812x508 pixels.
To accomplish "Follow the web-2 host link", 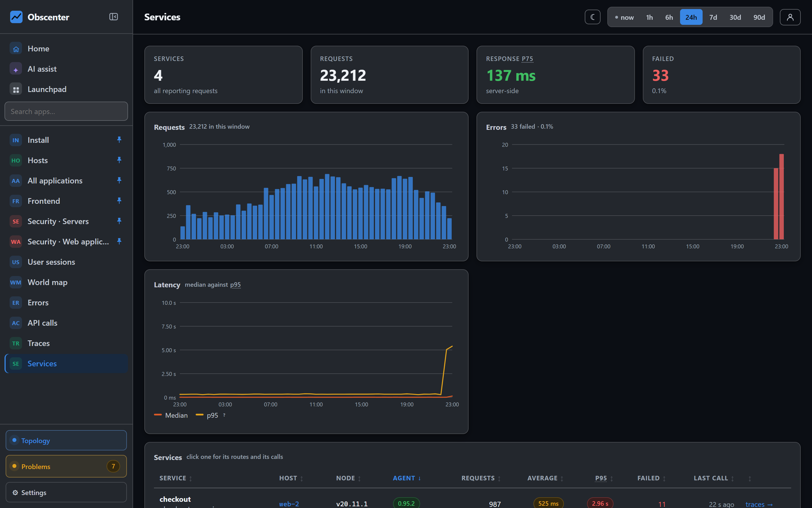I will click(289, 504).
